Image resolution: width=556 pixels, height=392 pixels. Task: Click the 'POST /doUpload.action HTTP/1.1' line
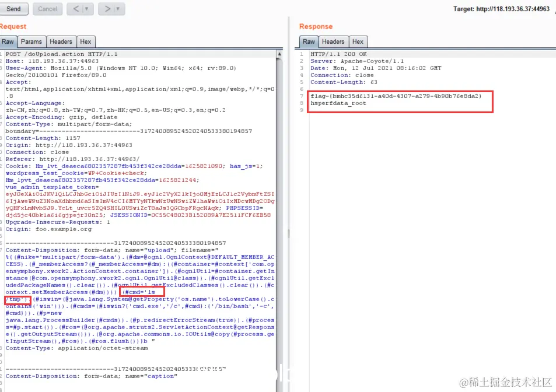(x=61, y=54)
